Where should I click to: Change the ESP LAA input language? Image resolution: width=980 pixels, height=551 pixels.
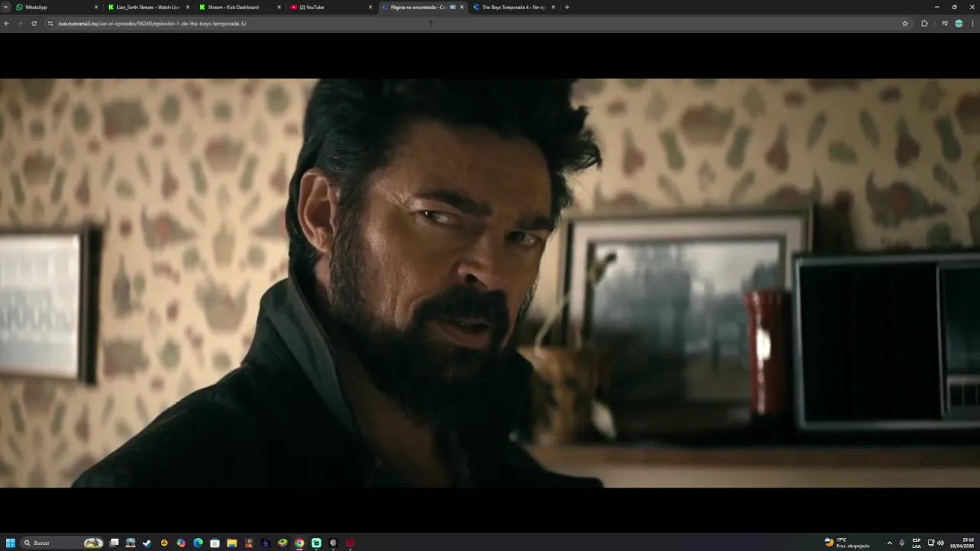tap(916, 543)
